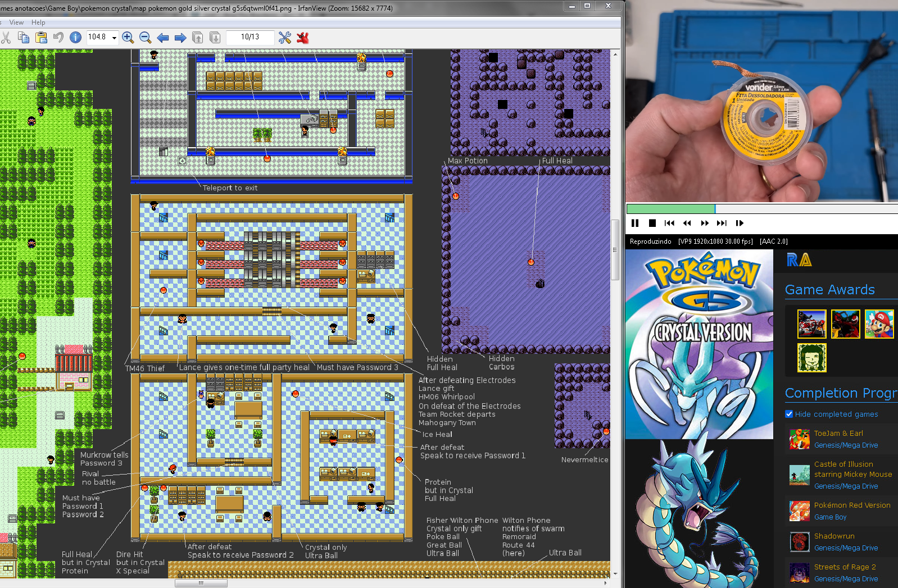Click the Paste clipboard icon in IrfanView
The height and width of the screenshot is (588, 898).
(41, 38)
